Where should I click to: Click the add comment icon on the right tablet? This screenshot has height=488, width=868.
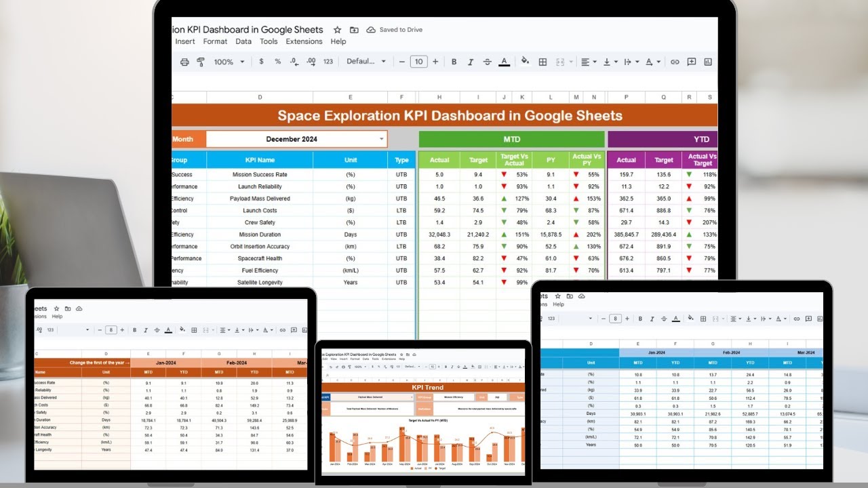(x=808, y=319)
